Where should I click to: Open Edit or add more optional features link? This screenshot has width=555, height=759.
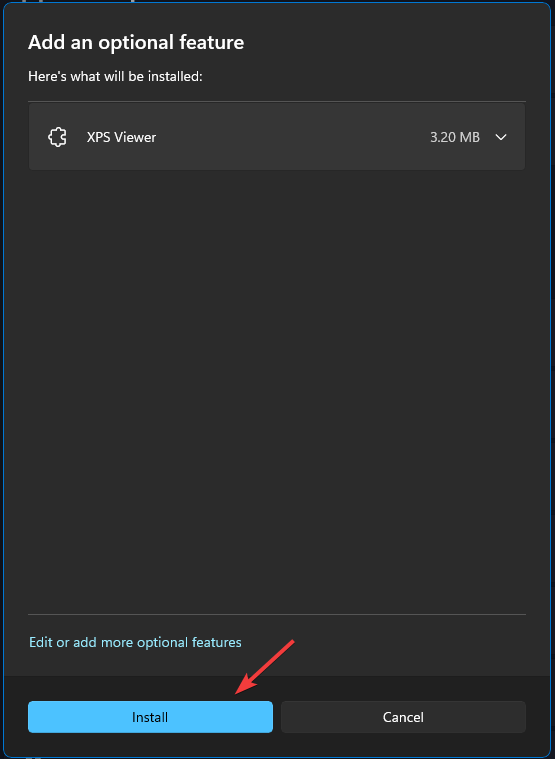point(135,642)
